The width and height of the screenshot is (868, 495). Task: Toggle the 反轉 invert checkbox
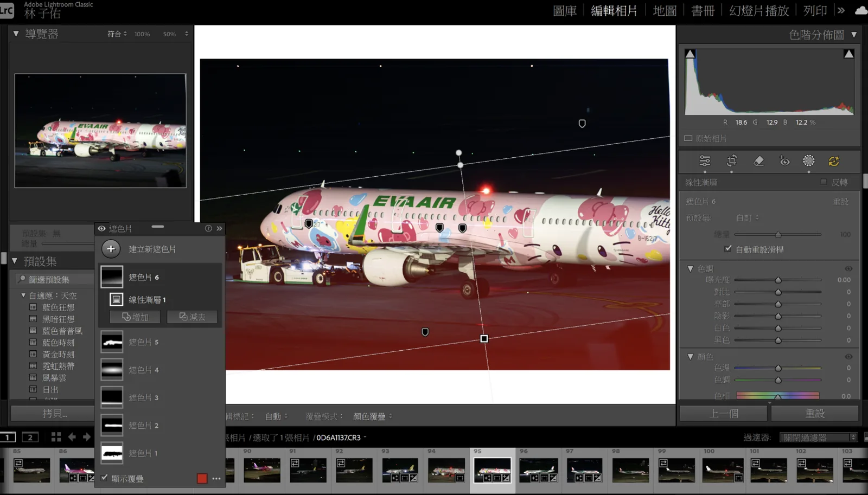(x=824, y=182)
